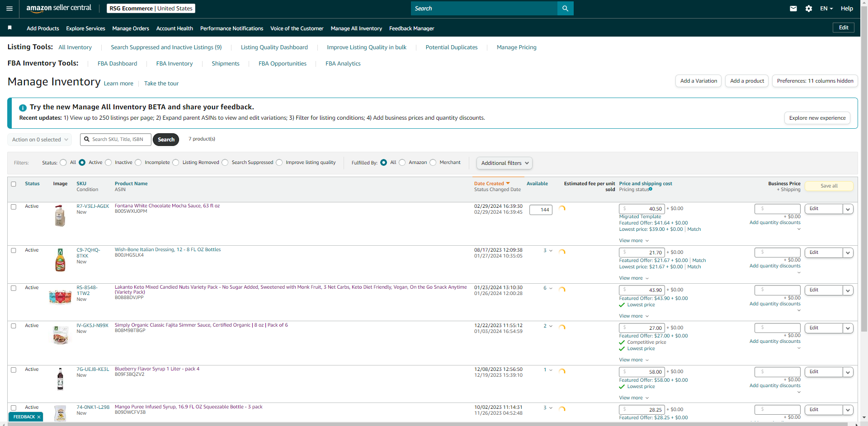
Task: Click the Add a Variation button
Action: point(699,81)
